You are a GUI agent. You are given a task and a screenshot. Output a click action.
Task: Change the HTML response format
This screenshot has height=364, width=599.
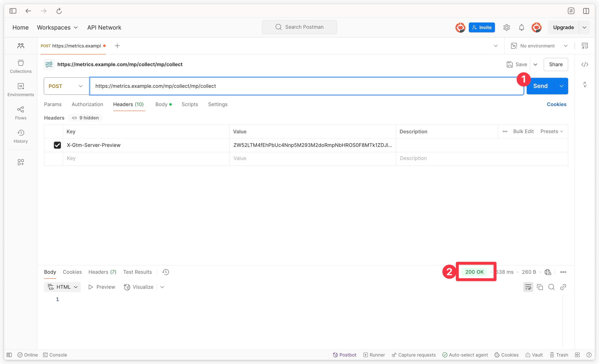[62, 287]
